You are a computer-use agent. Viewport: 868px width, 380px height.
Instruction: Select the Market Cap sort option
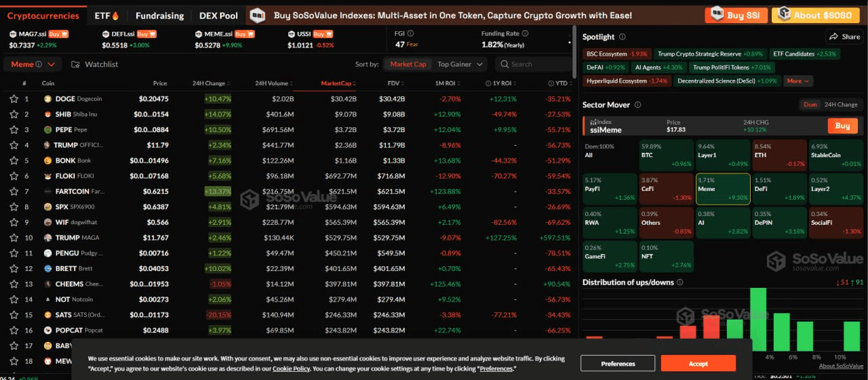click(x=408, y=64)
